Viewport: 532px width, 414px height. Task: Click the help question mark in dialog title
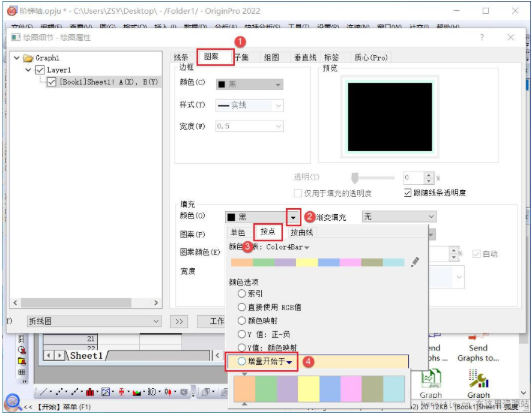point(482,37)
